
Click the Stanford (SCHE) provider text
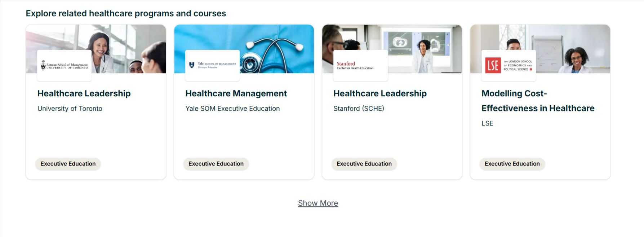(x=359, y=109)
